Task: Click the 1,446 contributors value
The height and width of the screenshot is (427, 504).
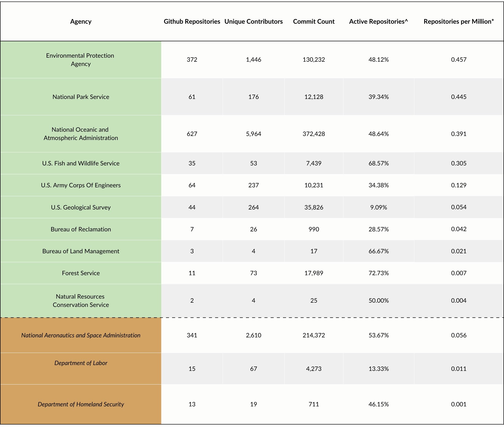Action: point(254,60)
